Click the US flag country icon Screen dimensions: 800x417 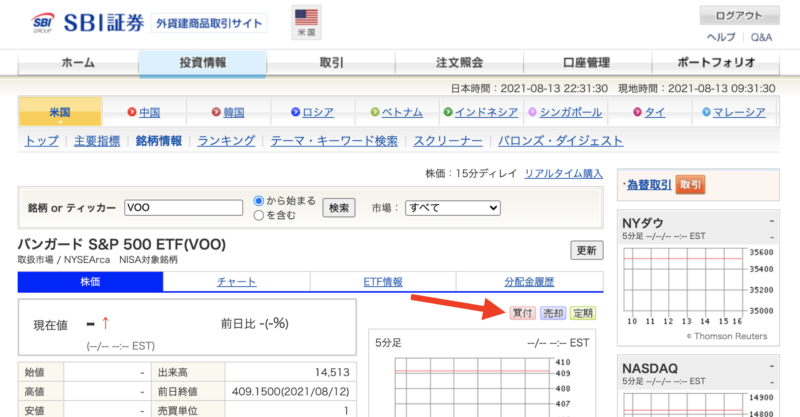point(306,22)
